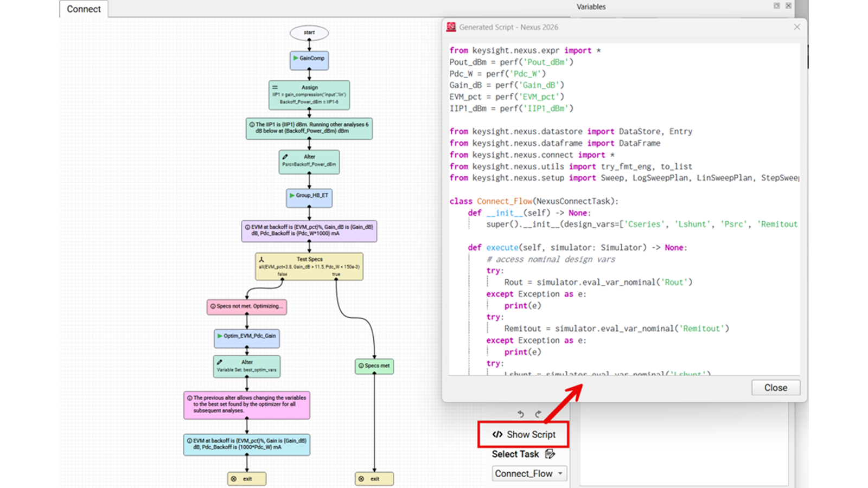The width and height of the screenshot is (868, 488).
Task: Close the Variables panel
Action: tap(788, 5)
